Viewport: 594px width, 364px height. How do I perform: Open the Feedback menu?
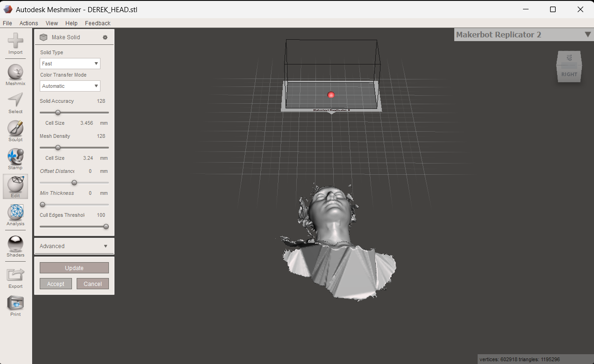click(x=98, y=23)
